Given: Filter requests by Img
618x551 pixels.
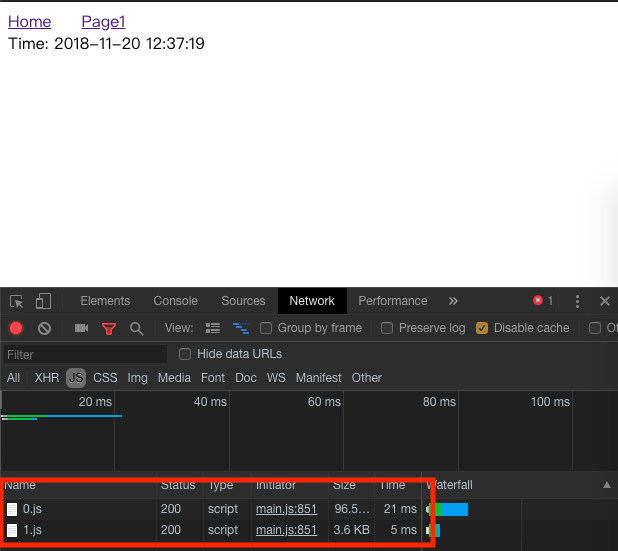Looking at the screenshot, I should 137,378.
